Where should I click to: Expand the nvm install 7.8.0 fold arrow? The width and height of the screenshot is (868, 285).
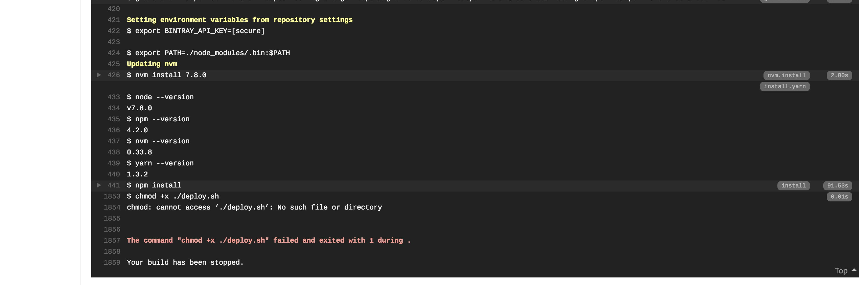click(99, 75)
